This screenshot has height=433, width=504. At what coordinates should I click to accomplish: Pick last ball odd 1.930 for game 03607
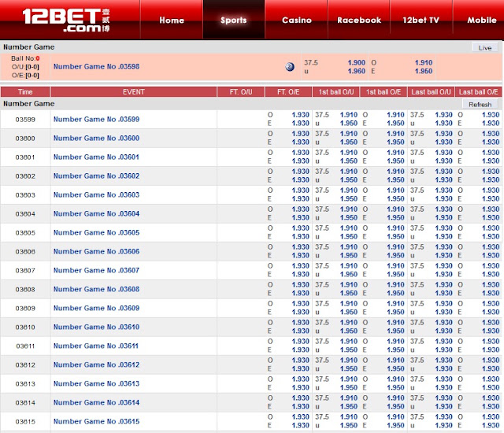[491, 265]
